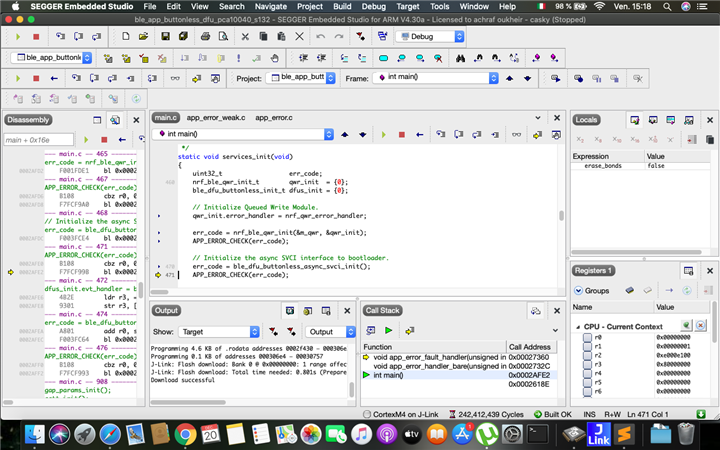The width and height of the screenshot is (720, 450).
Task: Switch to the app_error.c tab
Action: click(x=274, y=118)
